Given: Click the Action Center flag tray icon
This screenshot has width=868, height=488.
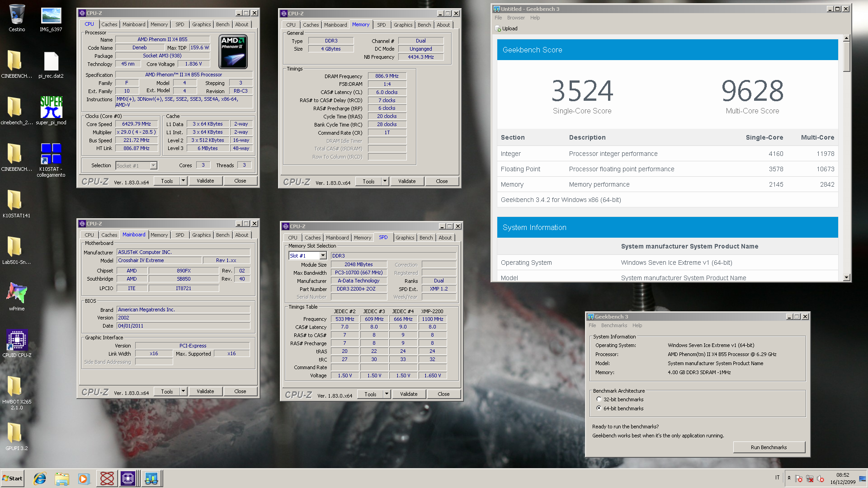Looking at the screenshot, I should click(799, 479).
